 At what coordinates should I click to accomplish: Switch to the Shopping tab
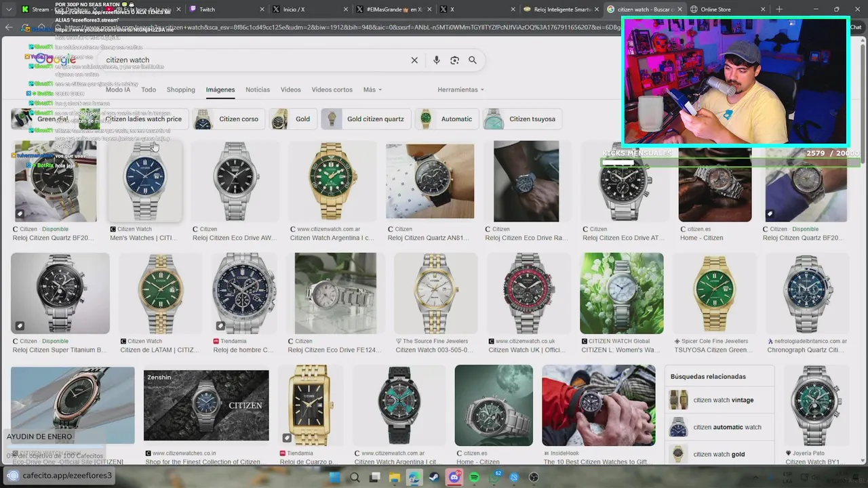pyautogui.click(x=181, y=89)
